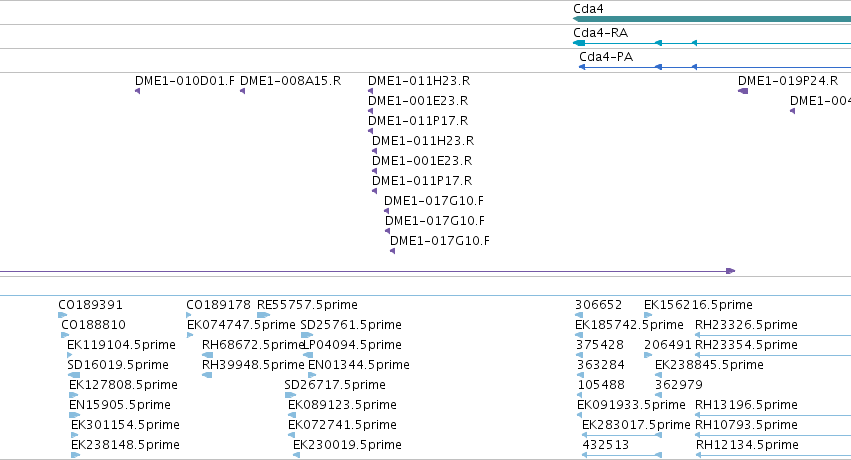Click the CO189391 EST label

90,305
